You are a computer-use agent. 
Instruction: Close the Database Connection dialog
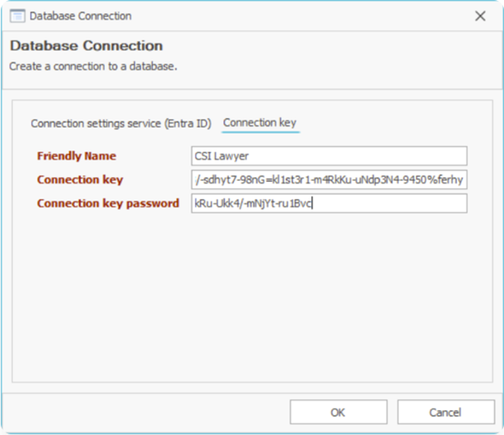point(480,16)
